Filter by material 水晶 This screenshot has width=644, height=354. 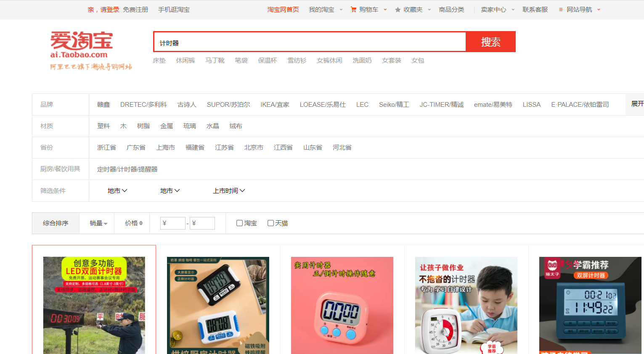pos(213,126)
